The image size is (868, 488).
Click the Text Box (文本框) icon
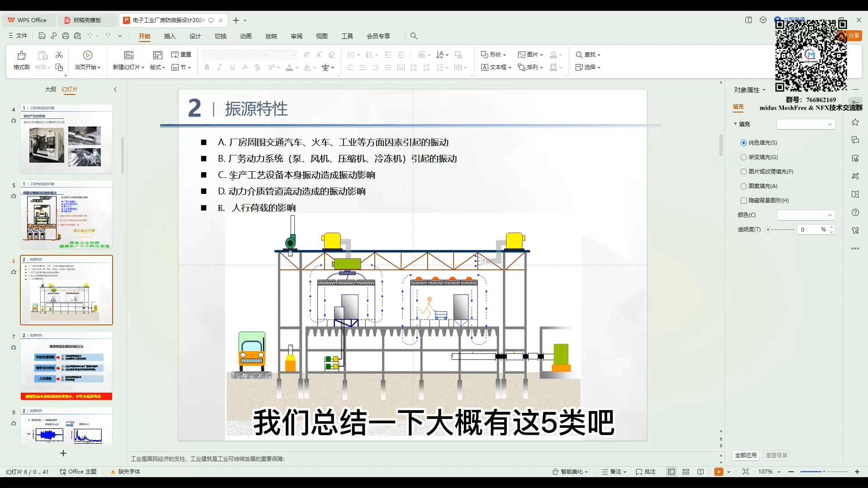pos(485,67)
